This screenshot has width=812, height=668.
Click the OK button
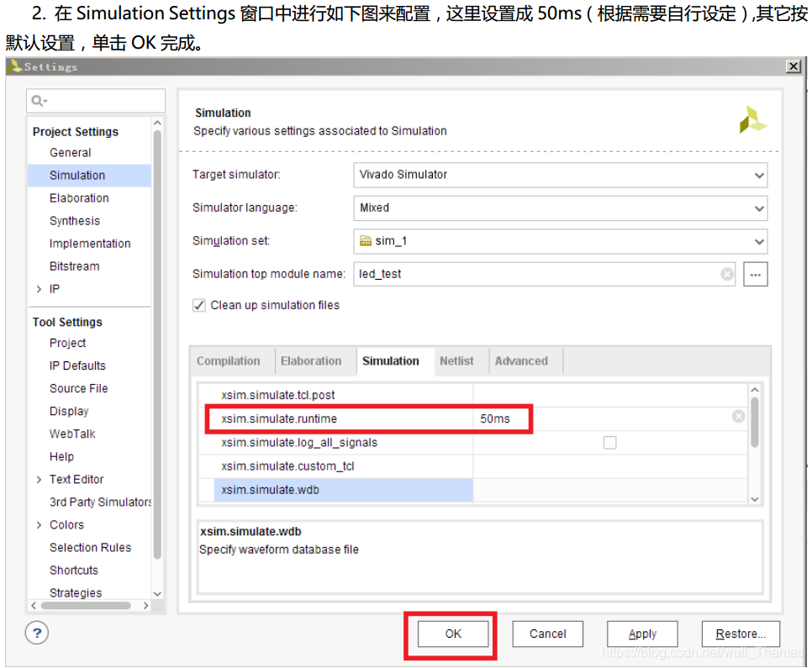[x=453, y=634]
